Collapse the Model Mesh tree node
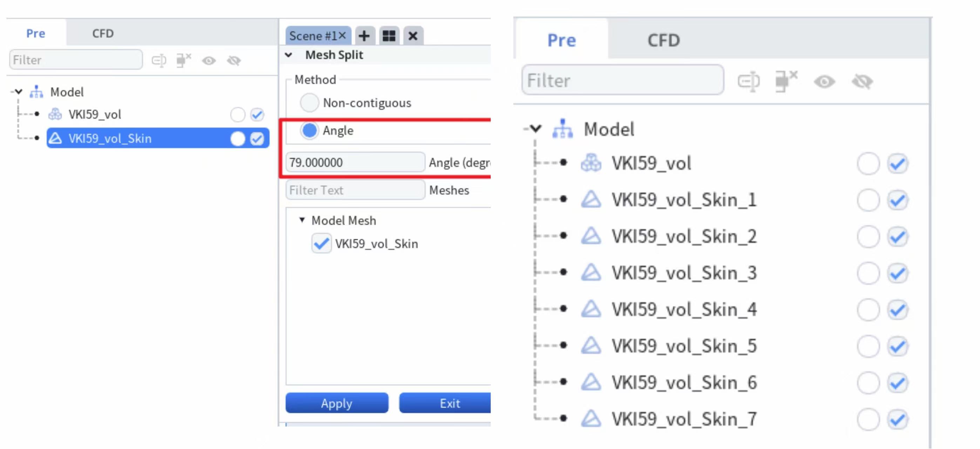Viewport: 980px width, 449px height. coord(302,220)
